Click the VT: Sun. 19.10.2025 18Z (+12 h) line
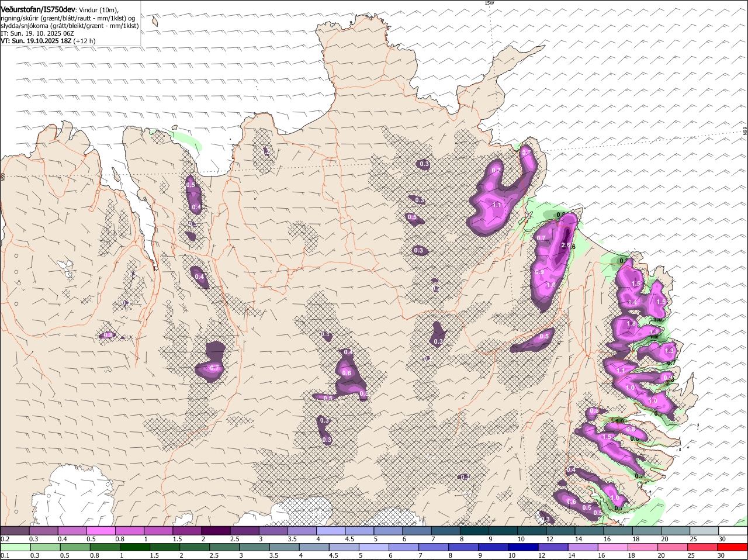The width and height of the screenshot is (748, 560). pos(48,41)
